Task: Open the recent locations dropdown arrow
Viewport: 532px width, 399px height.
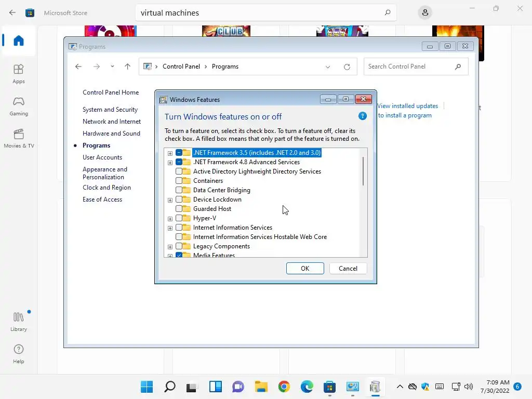Action: click(112, 66)
